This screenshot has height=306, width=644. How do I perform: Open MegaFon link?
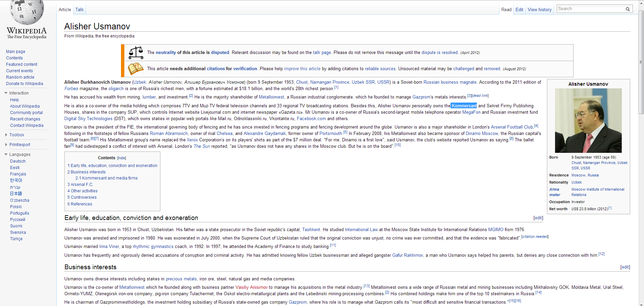[471, 112]
